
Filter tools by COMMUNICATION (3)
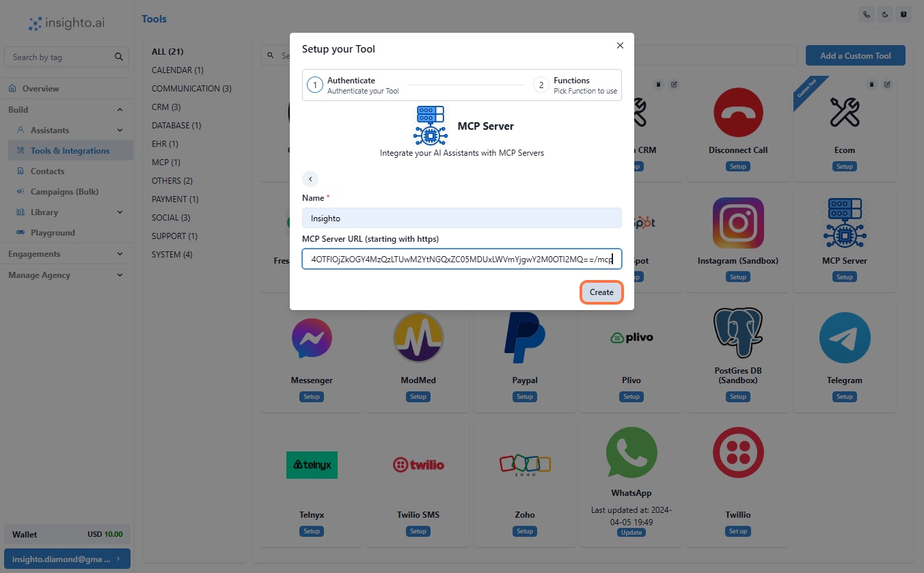tap(191, 89)
